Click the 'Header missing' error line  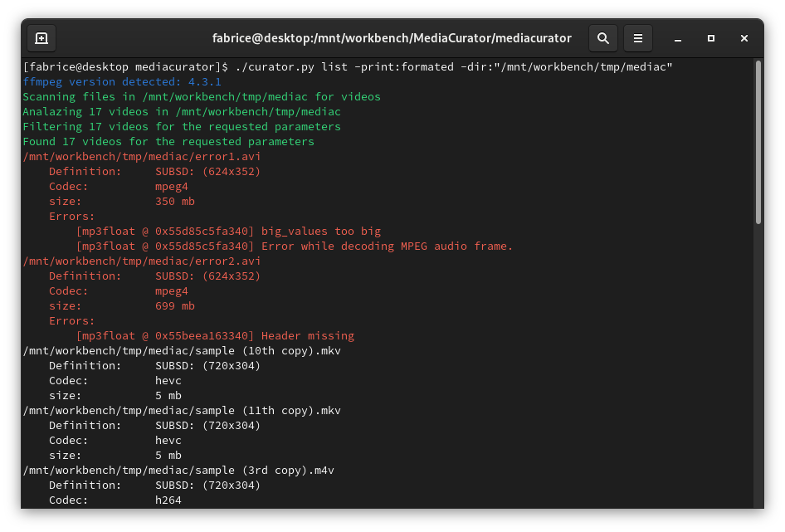pyautogui.click(x=307, y=336)
